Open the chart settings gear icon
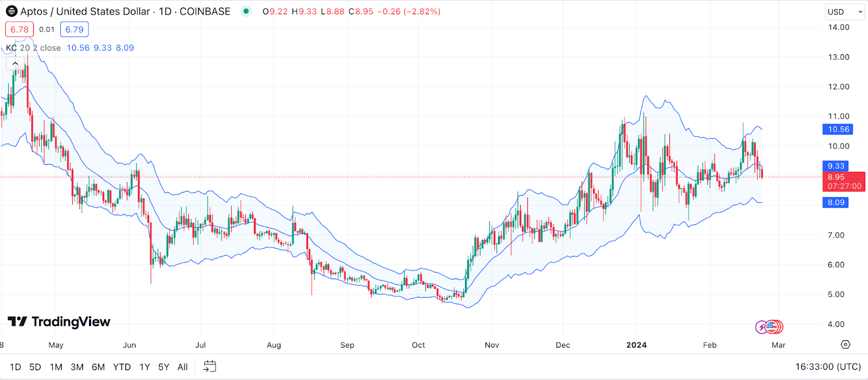The image size is (868, 380). [845, 345]
